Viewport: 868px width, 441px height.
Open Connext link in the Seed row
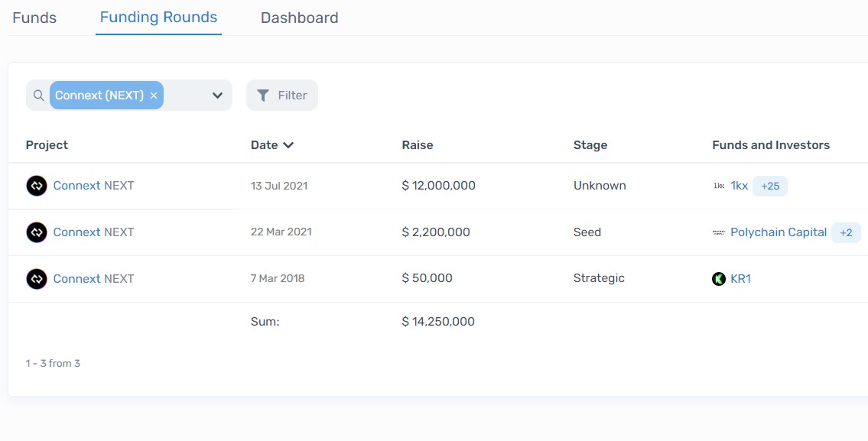pyautogui.click(x=77, y=232)
